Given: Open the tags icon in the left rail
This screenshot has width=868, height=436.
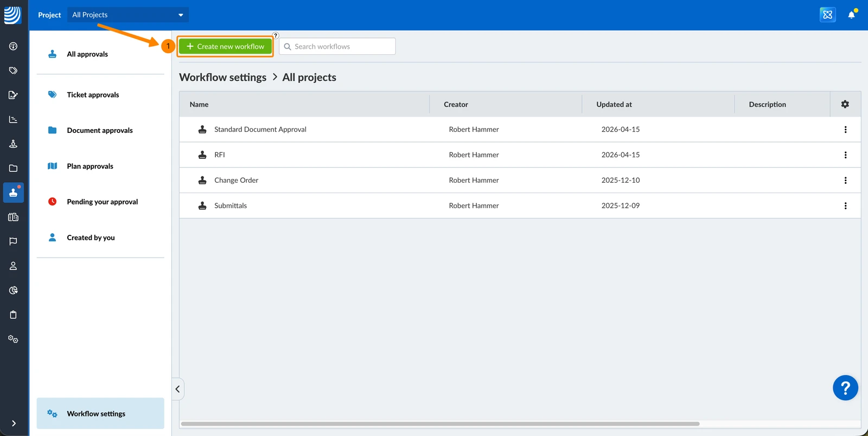Looking at the screenshot, I should (14, 70).
